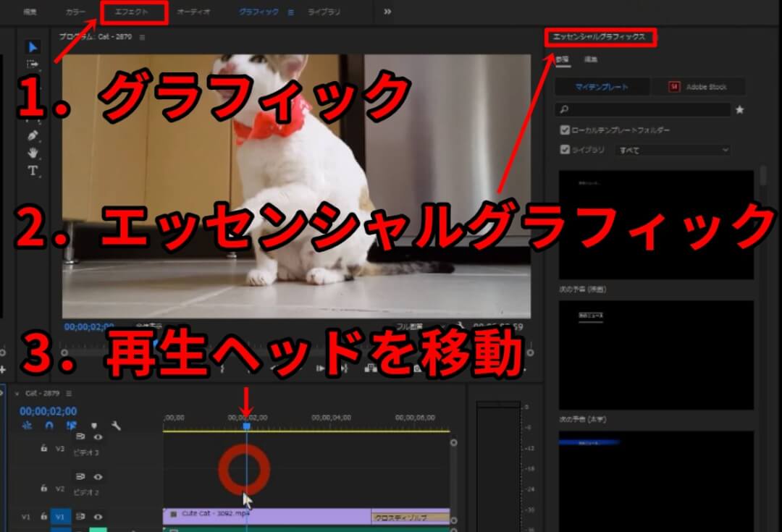The width and height of the screenshot is (782, 532).
Task: Lock video track V2
Action: pyautogui.click(x=44, y=488)
